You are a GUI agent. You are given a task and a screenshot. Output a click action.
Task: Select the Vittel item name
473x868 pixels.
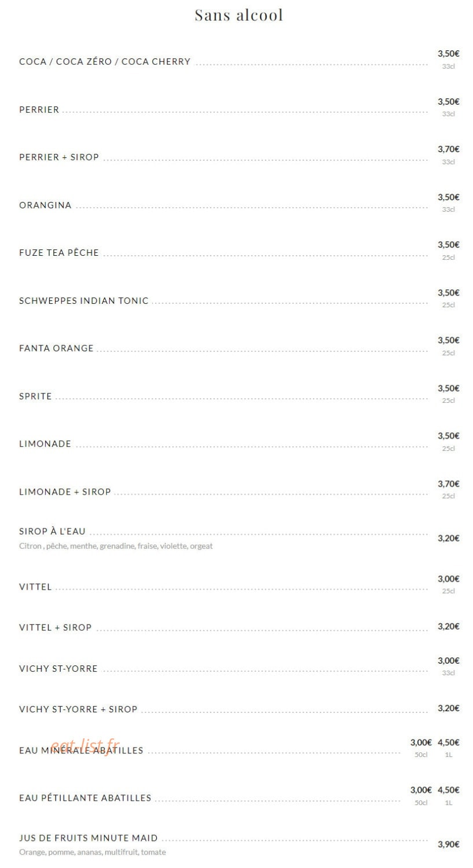click(35, 586)
